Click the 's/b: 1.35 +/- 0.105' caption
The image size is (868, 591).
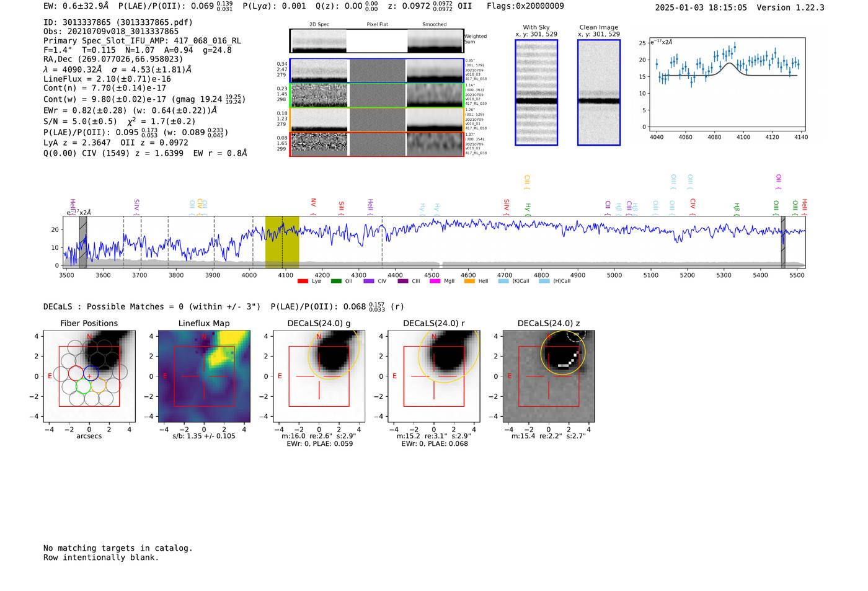204,436
